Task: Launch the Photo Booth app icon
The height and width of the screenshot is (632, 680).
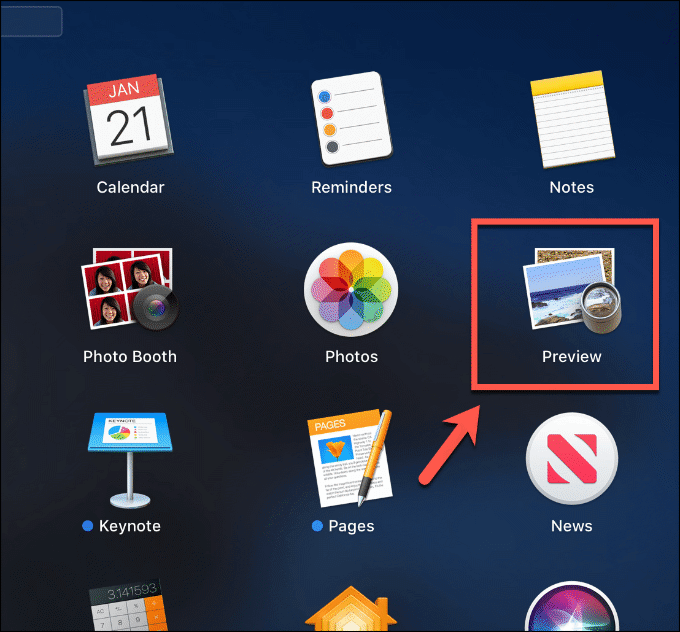Action: coord(130,289)
